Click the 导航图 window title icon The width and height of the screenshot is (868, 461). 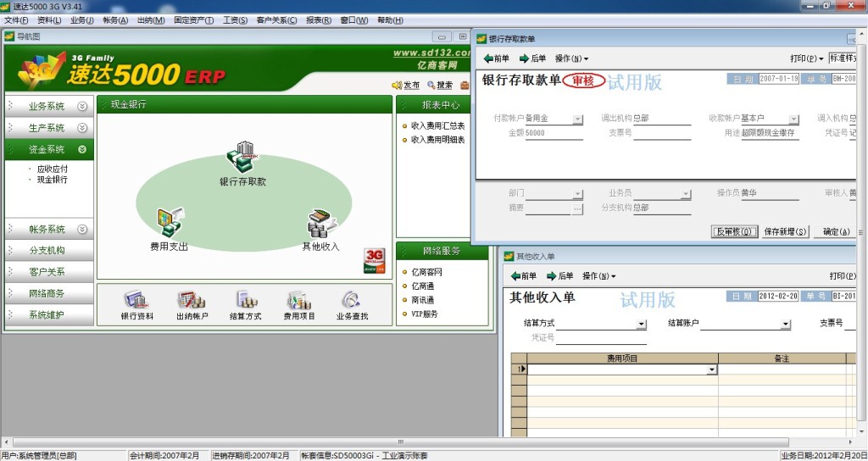click(9, 36)
